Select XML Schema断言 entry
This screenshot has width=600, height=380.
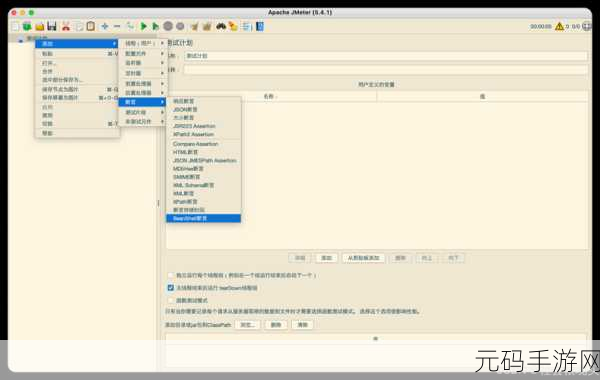click(204, 185)
